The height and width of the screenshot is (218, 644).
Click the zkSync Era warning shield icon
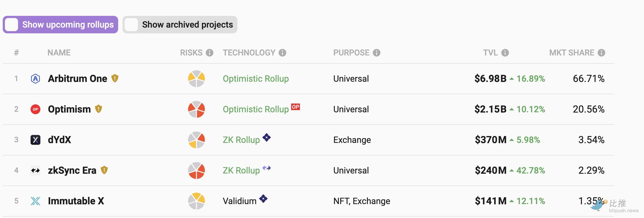coord(104,170)
